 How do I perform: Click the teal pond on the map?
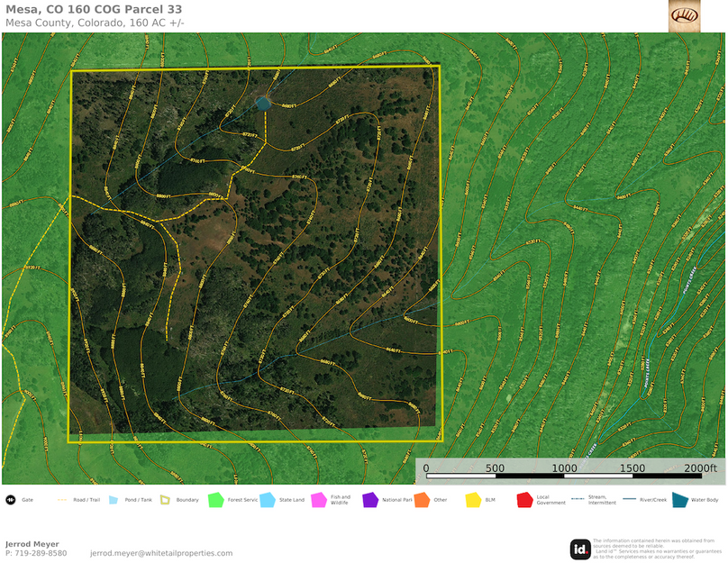[x=262, y=104]
